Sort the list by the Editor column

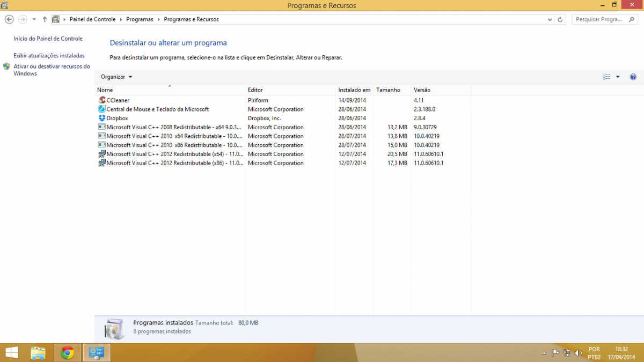[x=290, y=90]
